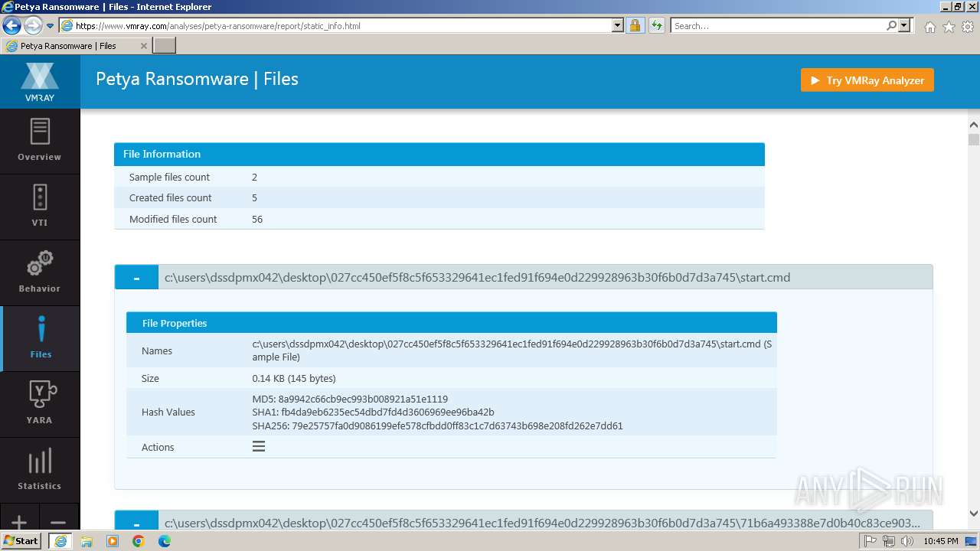Image resolution: width=980 pixels, height=551 pixels.
Task: Open the Actions hamburger menu for start.cmd
Action: (259, 446)
